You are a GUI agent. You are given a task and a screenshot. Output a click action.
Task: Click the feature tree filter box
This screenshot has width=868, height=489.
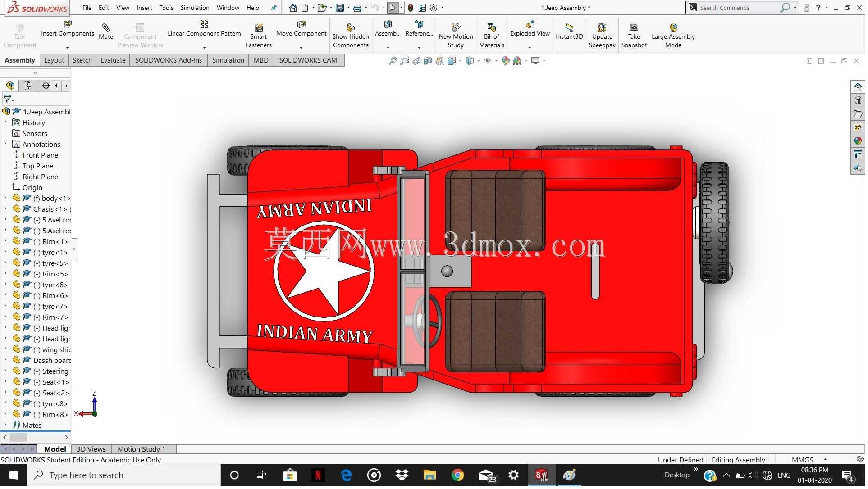coord(36,99)
